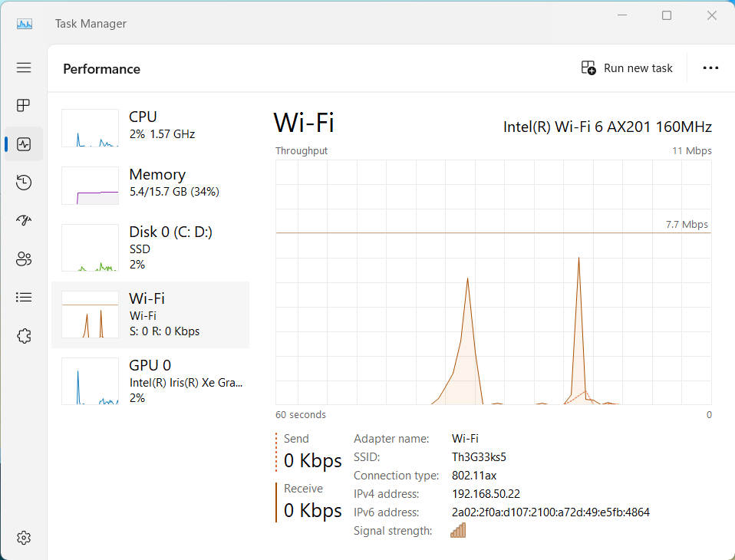Image resolution: width=735 pixels, height=560 pixels.
Task: Open the Details page list icon
Action: click(x=24, y=297)
